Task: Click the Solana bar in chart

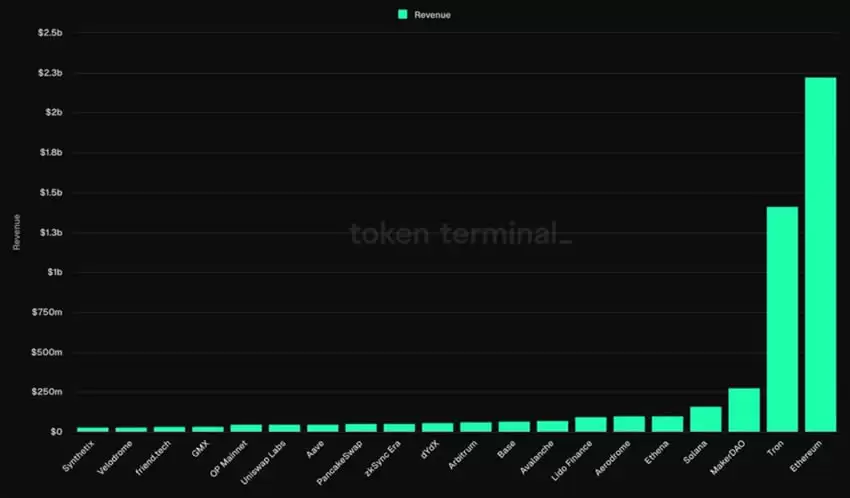Action: point(705,419)
